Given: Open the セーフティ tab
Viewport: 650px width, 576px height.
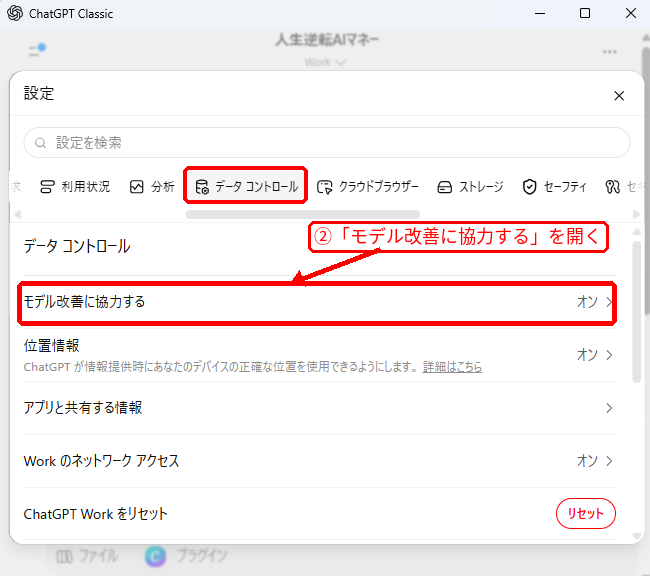Looking at the screenshot, I should tap(554, 187).
